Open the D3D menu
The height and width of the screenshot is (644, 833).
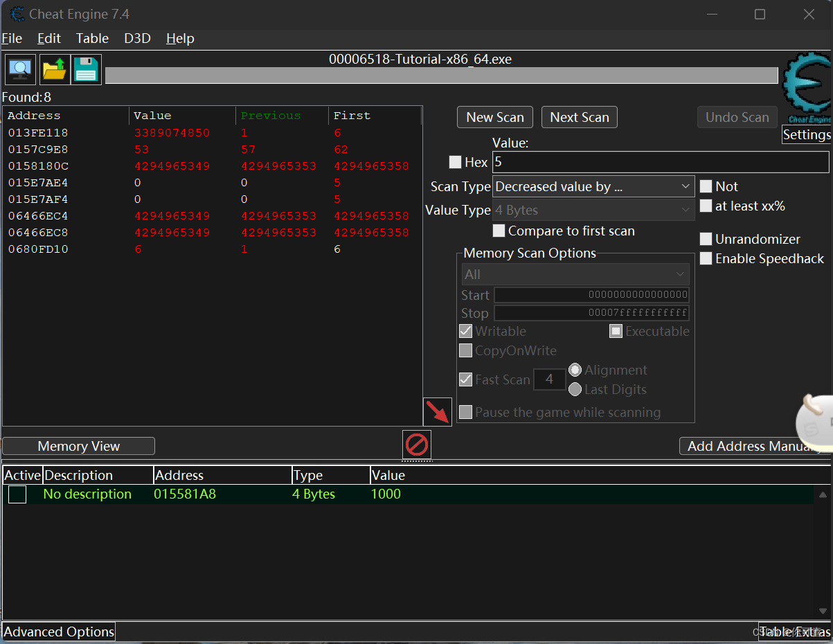136,38
